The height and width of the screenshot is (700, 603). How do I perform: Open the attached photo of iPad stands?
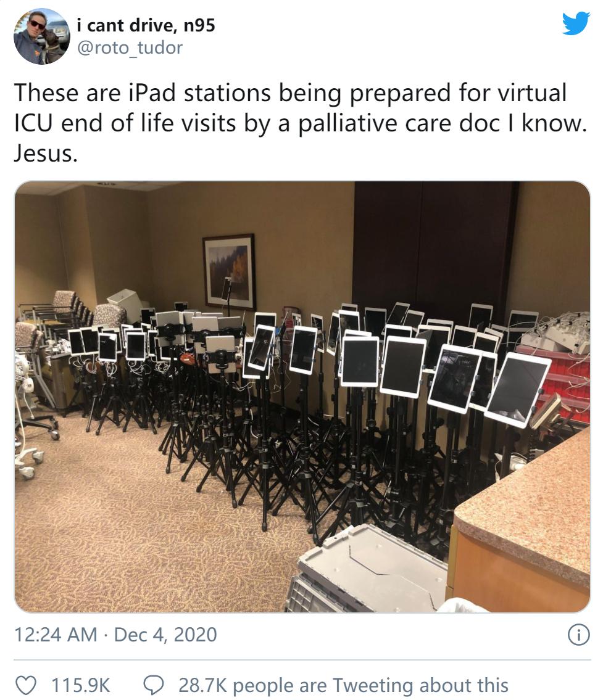(302, 397)
